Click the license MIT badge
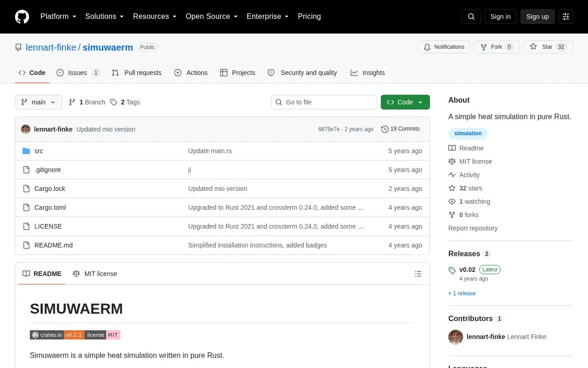588x368 pixels. coord(103,335)
